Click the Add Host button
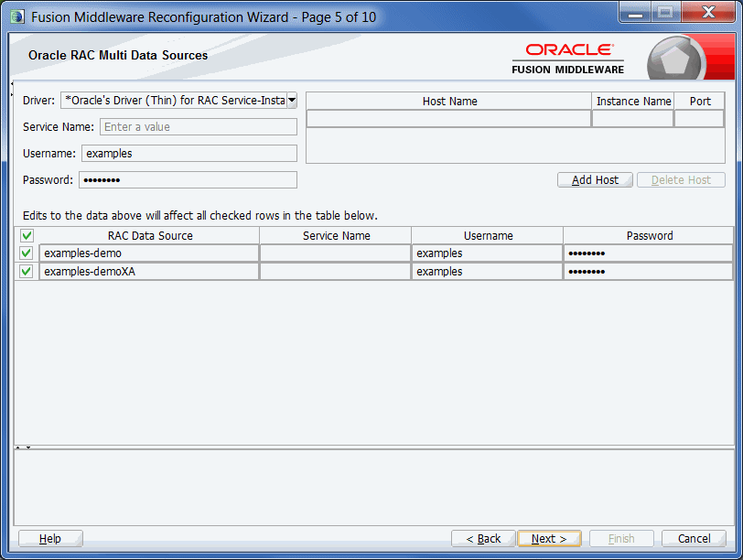This screenshot has width=743, height=560. (x=595, y=180)
